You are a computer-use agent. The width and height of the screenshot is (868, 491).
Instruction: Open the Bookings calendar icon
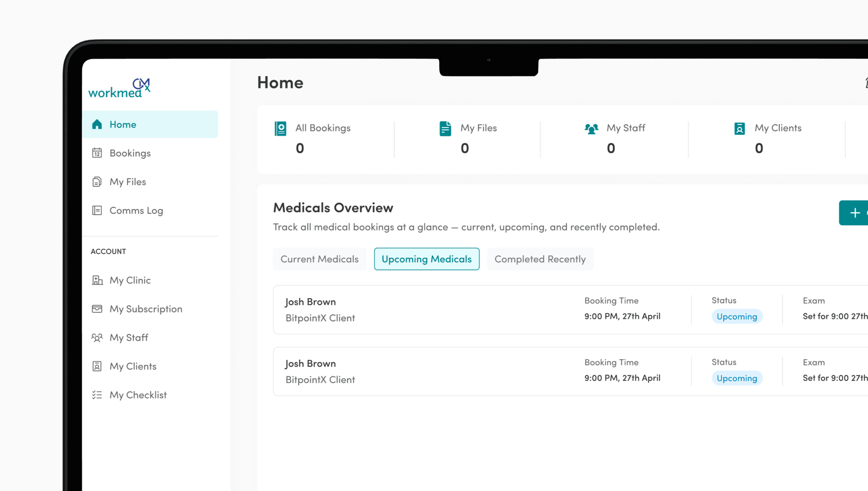[x=97, y=153]
